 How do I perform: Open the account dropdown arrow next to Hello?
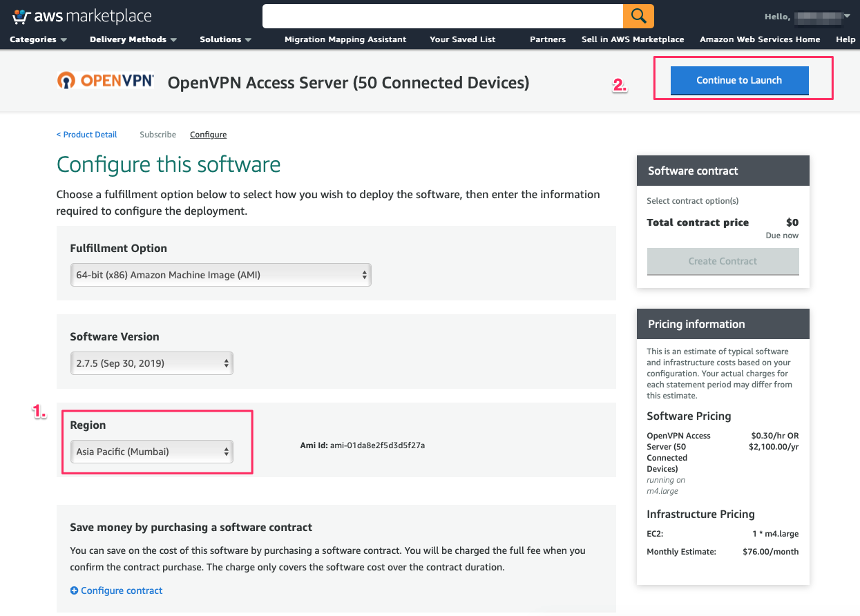click(847, 15)
